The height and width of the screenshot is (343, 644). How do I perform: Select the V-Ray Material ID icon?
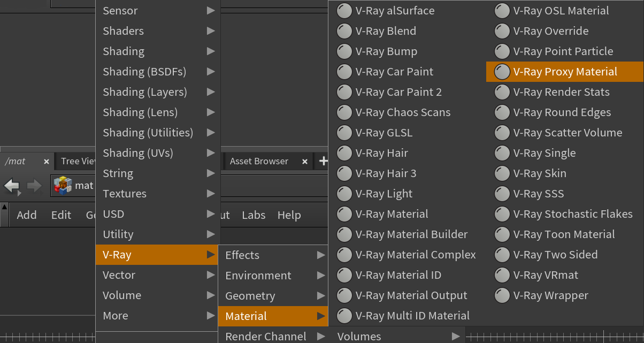[x=344, y=275]
